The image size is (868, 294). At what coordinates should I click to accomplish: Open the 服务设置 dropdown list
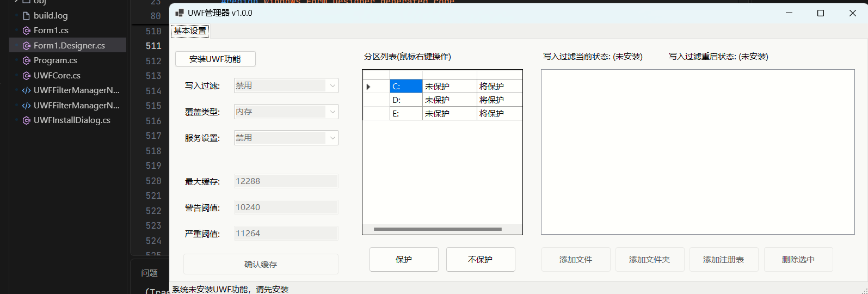click(333, 138)
